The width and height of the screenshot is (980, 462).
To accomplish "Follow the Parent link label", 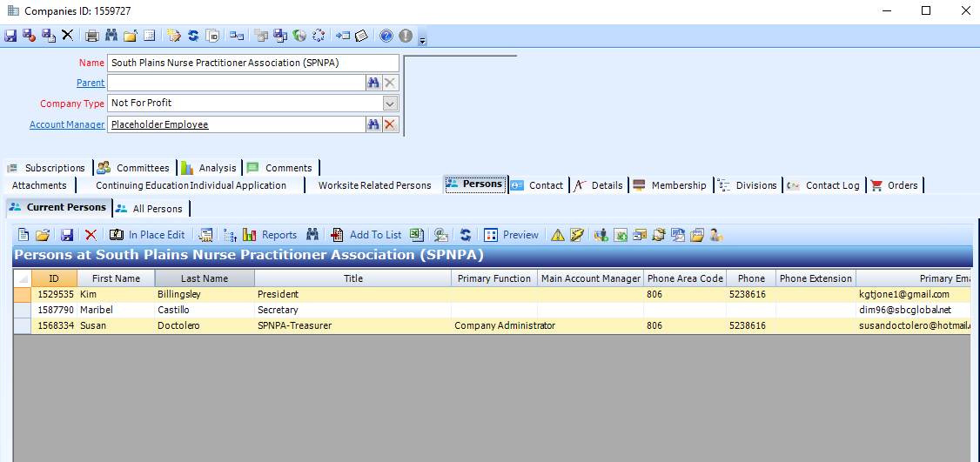I will [91, 83].
